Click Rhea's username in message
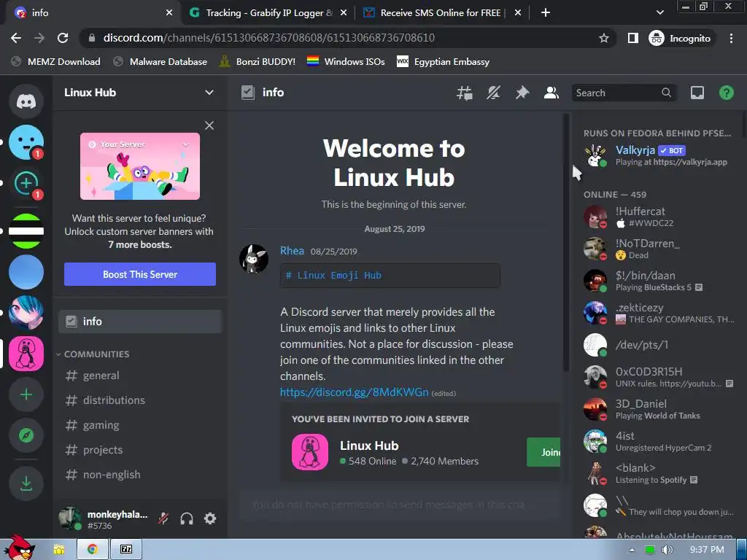 (292, 251)
